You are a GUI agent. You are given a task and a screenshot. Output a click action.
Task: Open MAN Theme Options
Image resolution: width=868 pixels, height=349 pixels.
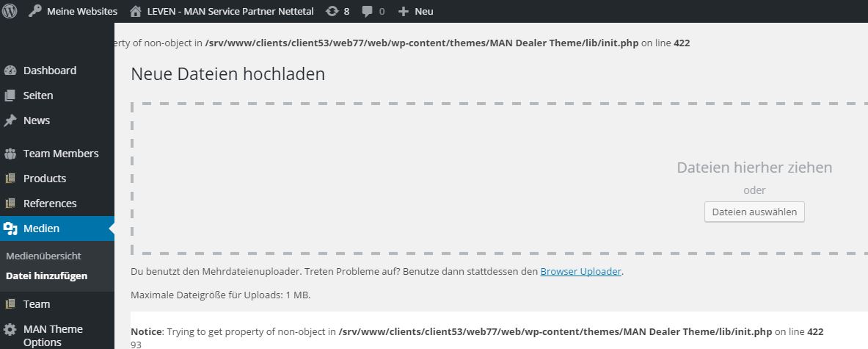[53, 336]
